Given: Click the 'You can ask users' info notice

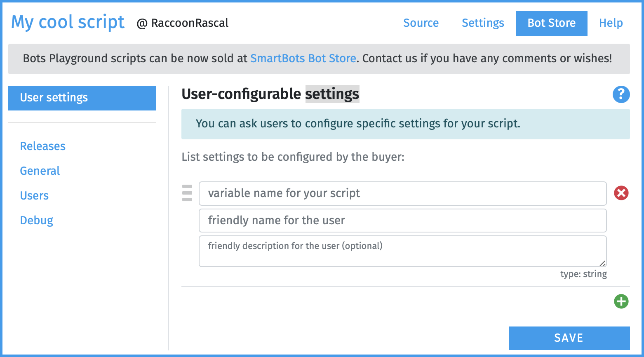Looking at the screenshot, I should [406, 124].
